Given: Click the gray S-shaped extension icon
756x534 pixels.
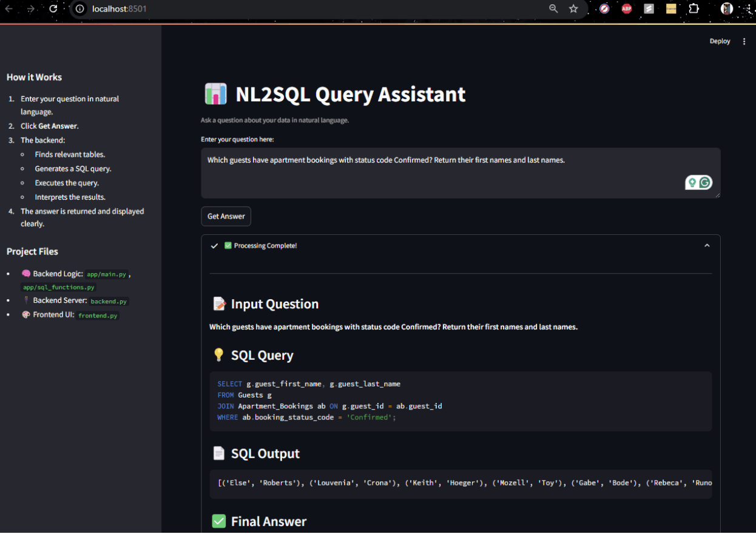Looking at the screenshot, I should (649, 8).
